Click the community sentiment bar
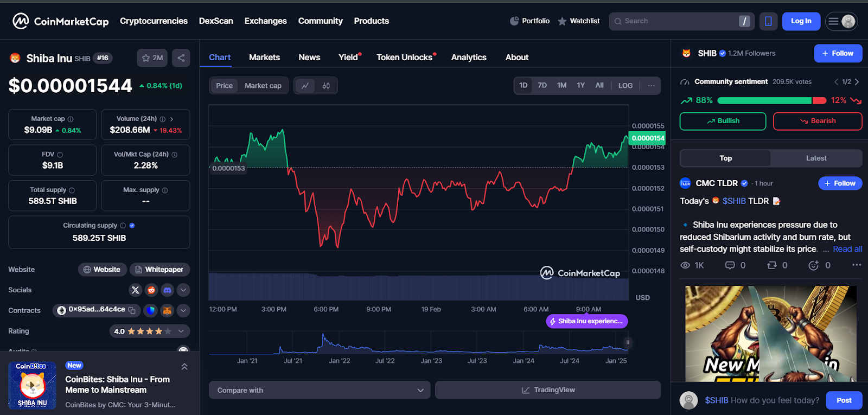Viewport: 868px width, 415px height. coord(771,100)
